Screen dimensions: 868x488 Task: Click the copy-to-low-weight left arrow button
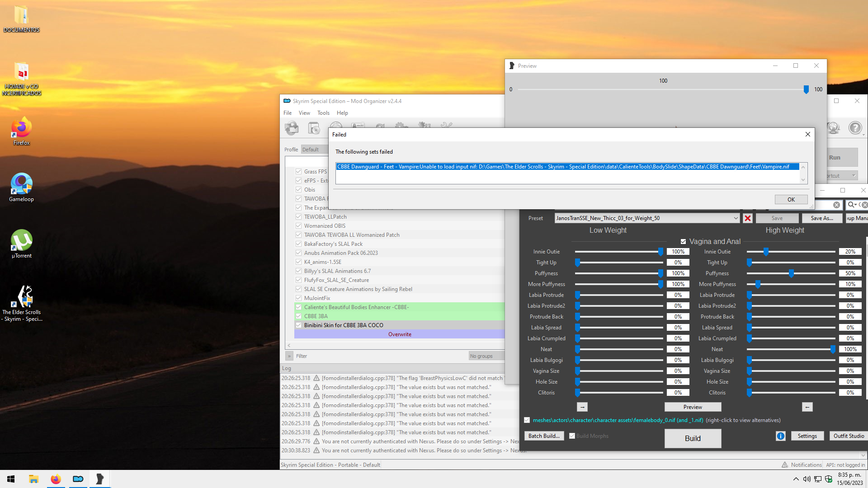click(807, 407)
